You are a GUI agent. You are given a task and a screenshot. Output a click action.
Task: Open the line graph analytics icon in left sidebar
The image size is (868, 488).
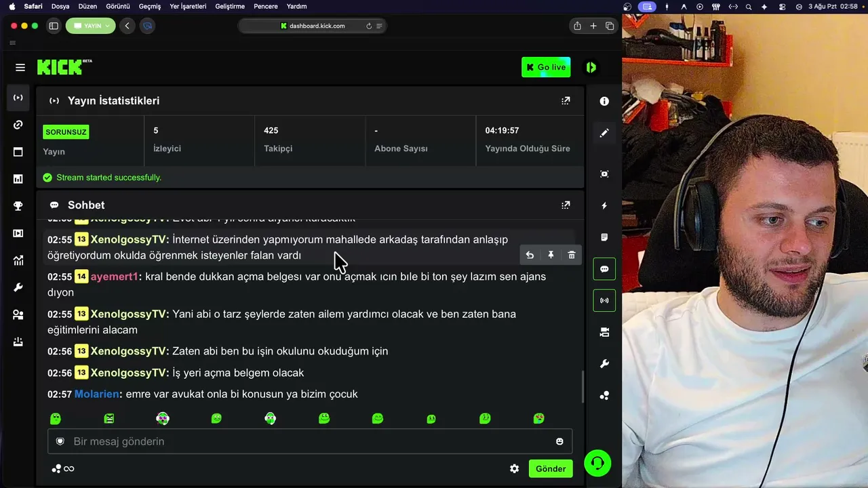click(x=18, y=260)
